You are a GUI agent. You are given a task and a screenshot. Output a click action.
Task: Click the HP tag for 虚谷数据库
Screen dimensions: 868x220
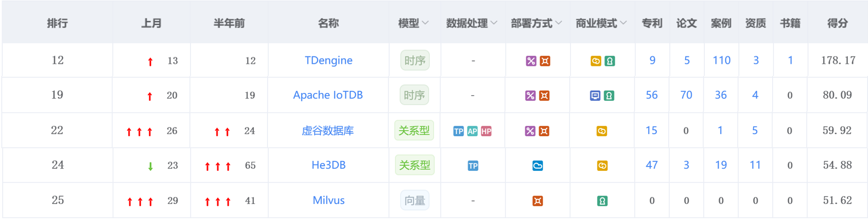pos(486,131)
